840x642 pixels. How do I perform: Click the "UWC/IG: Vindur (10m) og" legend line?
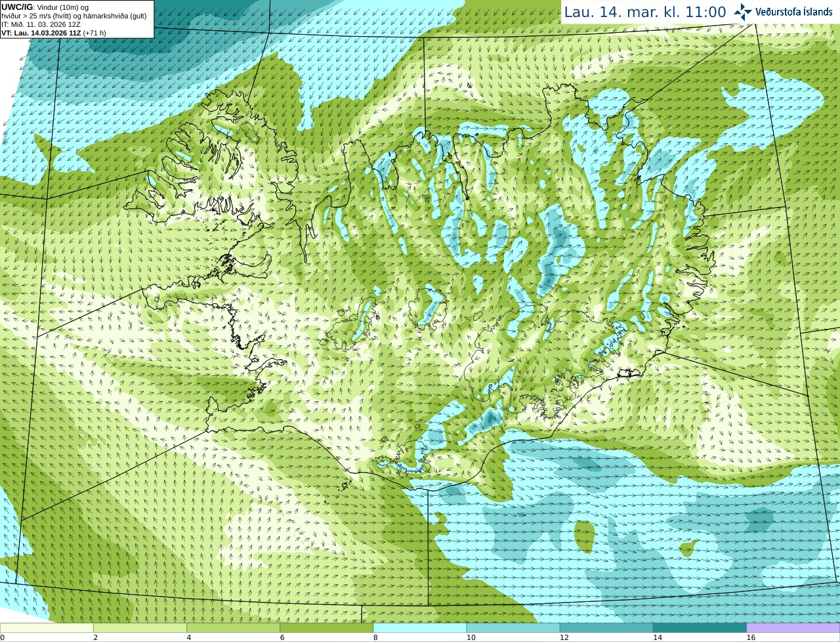[x=45, y=7]
